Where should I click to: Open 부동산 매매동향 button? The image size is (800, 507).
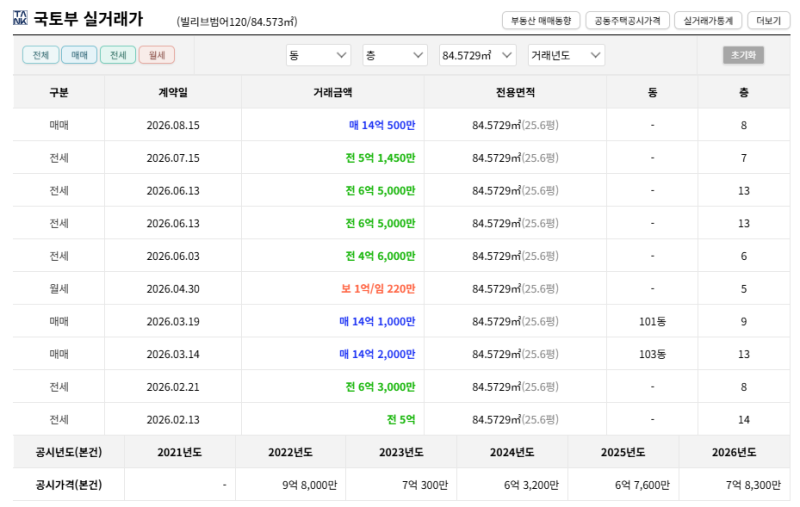pos(541,20)
